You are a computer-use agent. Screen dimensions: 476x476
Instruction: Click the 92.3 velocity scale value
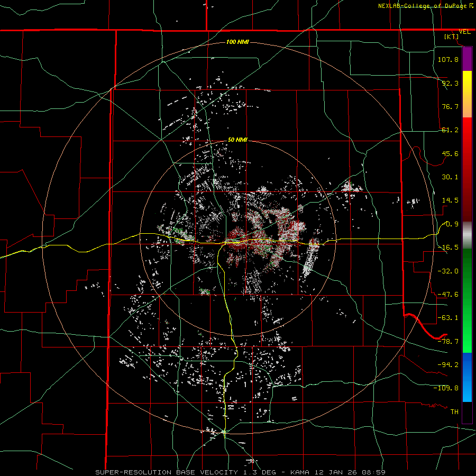coord(450,83)
